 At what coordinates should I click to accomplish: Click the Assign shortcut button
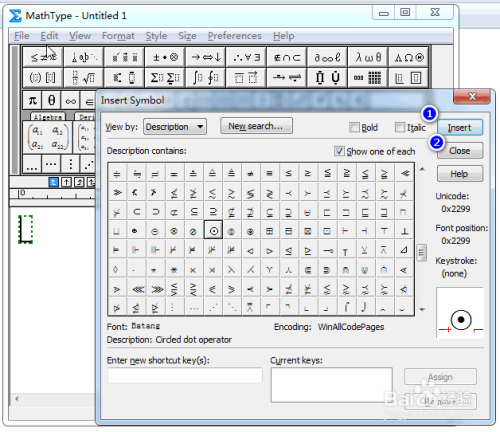pos(440,377)
